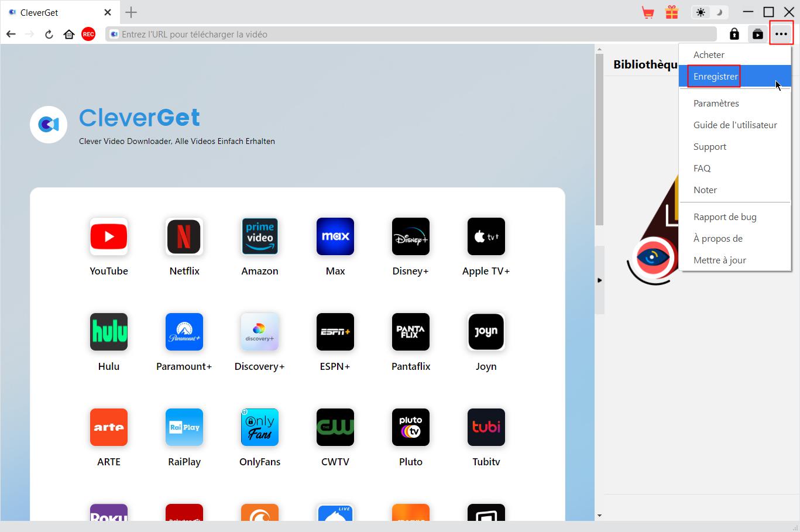Open the video library icon

pos(758,35)
